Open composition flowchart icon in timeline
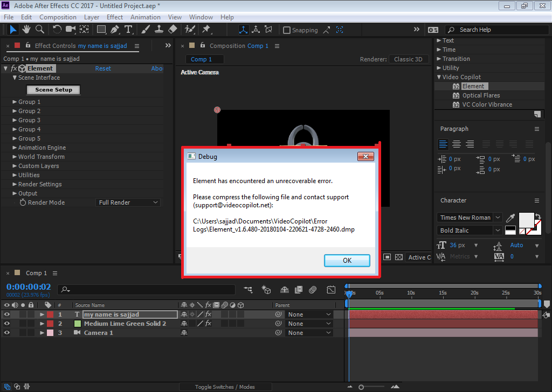This screenshot has width=552, height=392. pyautogui.click(x=248, y=290)
